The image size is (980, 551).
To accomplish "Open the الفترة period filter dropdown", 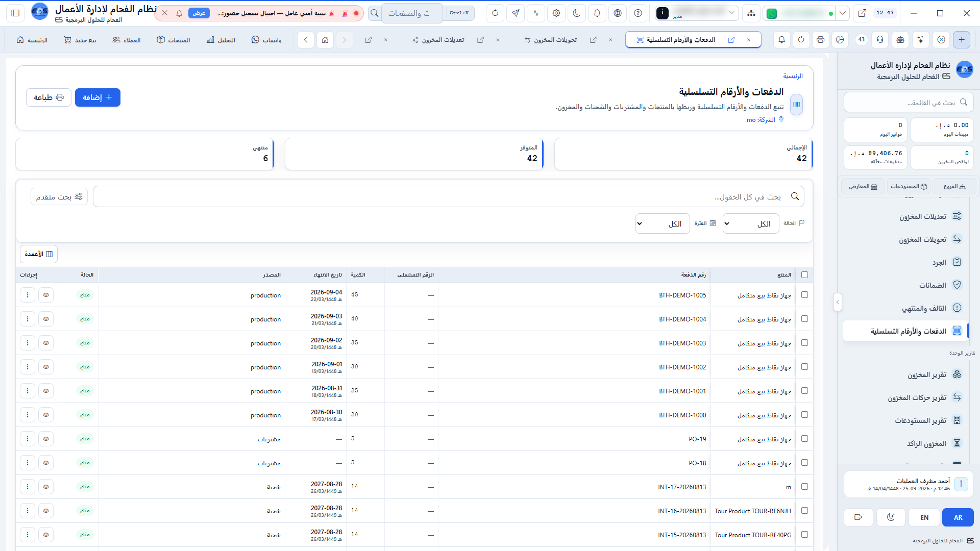I will coord(663,223).
